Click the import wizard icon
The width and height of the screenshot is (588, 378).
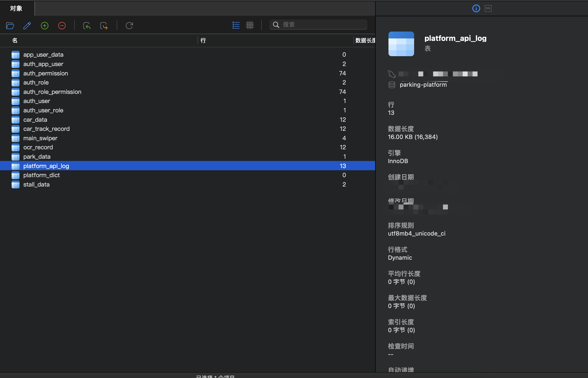[x=87, y=26]
